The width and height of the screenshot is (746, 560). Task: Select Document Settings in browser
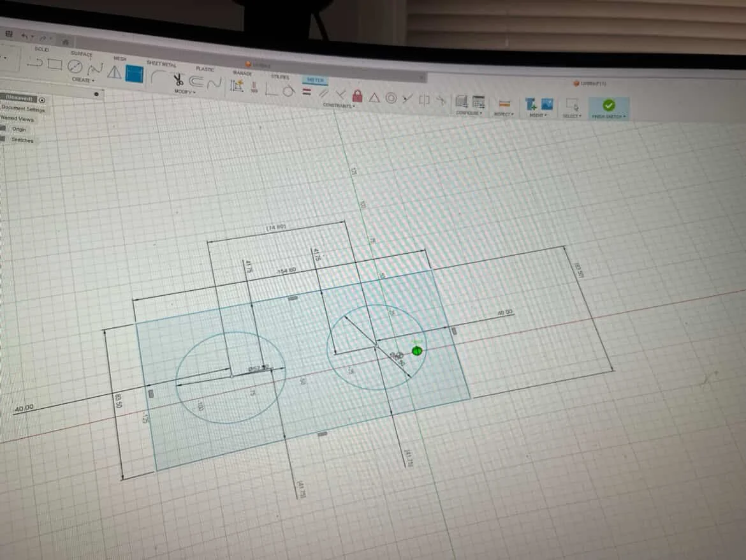(x=24, y=108)
